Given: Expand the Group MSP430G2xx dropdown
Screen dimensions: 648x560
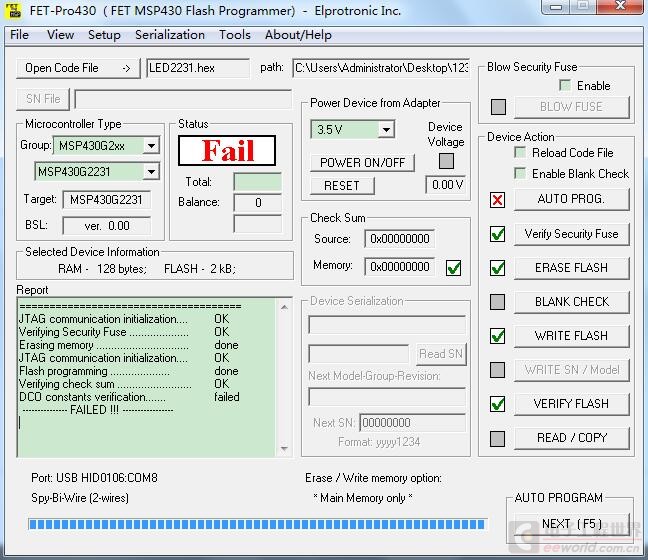Looking at the screenshot, I should click(151, 145).
